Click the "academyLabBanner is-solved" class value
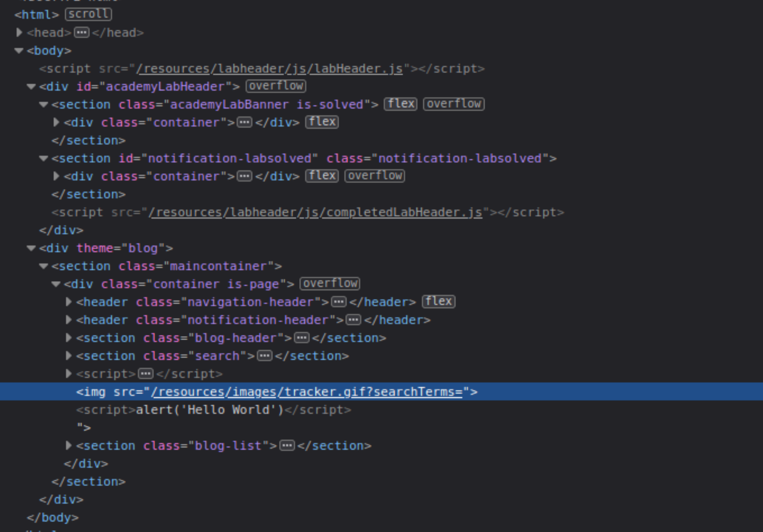763x532 pixels. point(267,104)
